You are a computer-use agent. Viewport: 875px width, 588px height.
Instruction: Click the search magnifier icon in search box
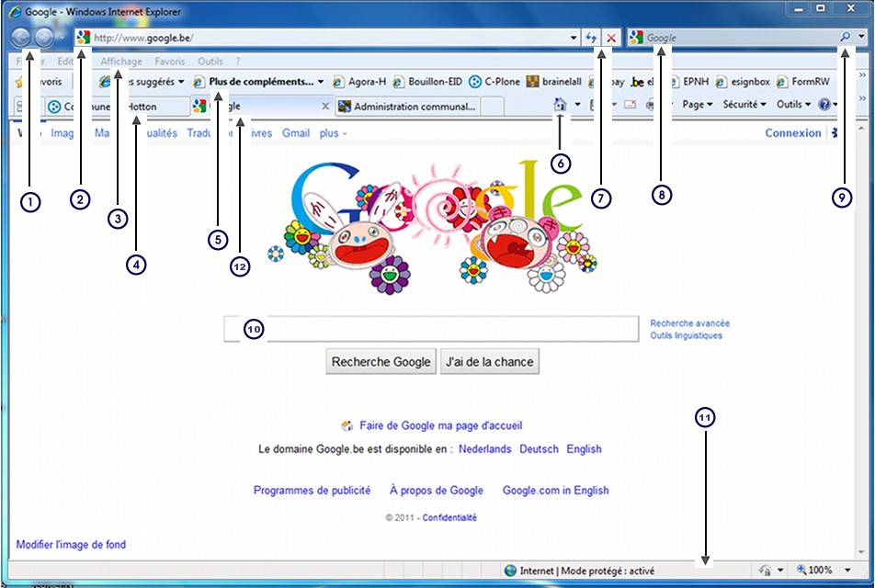(845, 38)
